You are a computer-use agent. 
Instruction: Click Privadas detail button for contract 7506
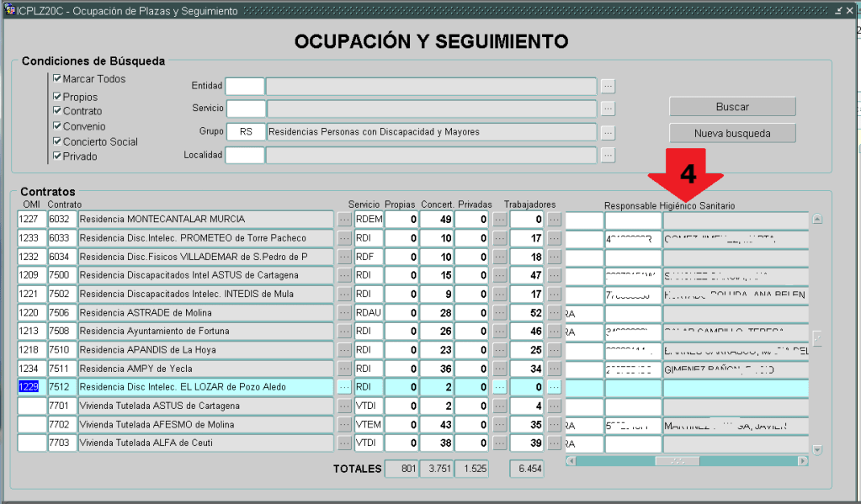pyautogui.click(x=499, y=313)
